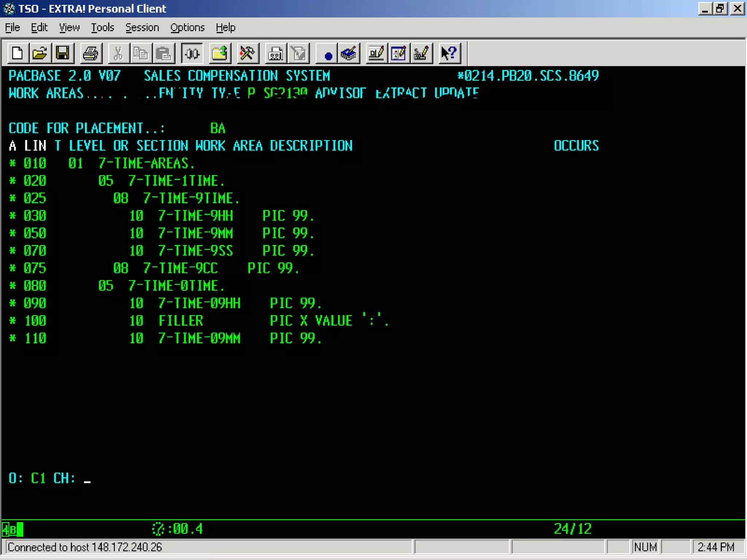Click the Copy icon in the toolbar
Image resolution: width=747 pixels, height=560 pixels.
click(141, 54)
